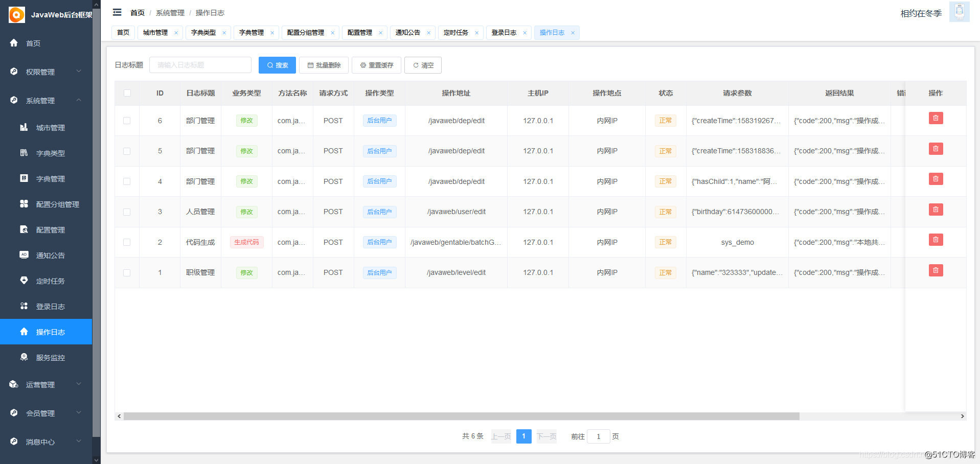Open 首页 home icon in sidebar
Image resolution: width=980 pixels, height=464 pixels.
pos(14,43)
